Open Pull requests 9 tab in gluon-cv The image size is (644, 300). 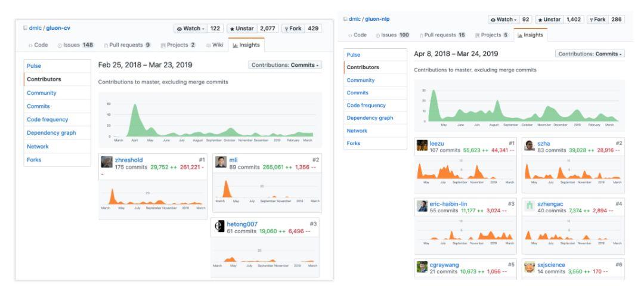[128, 45]
